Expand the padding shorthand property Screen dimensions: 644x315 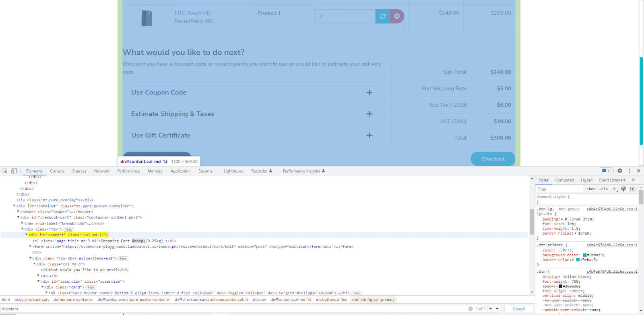pyautogui.click(x=562, y=219)
